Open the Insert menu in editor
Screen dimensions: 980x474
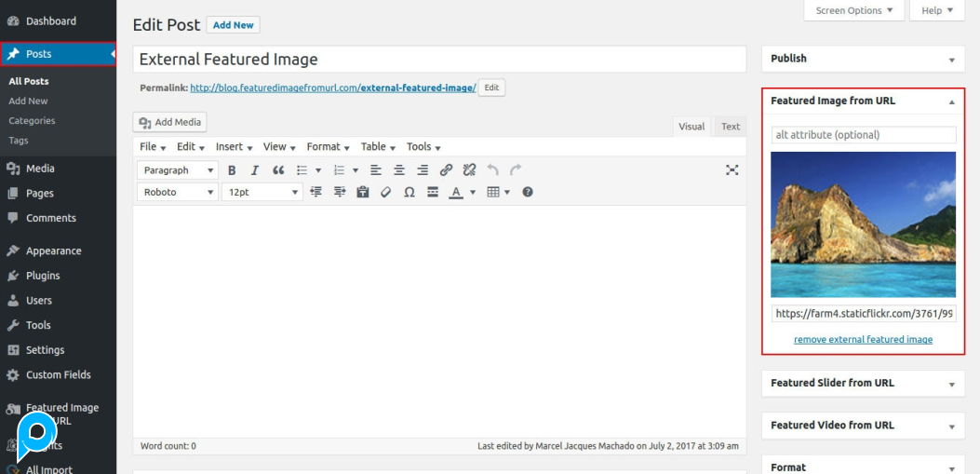tap(234, 147)
